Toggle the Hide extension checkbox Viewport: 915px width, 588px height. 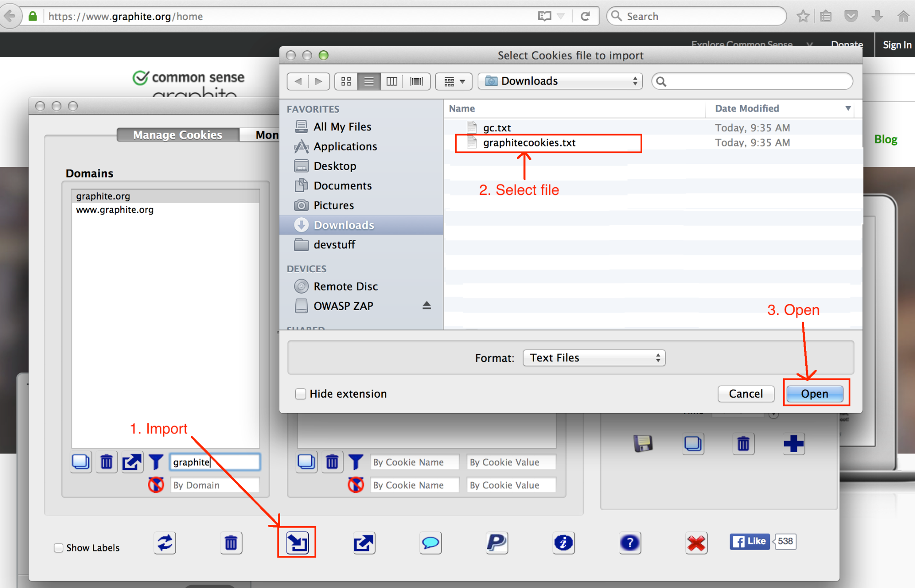tap(300, 394)
